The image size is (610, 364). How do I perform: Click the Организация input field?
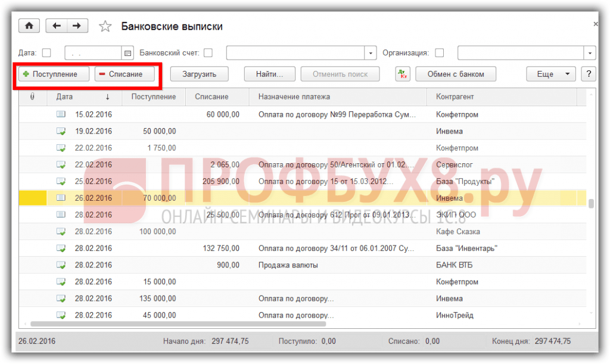point(521,53)
